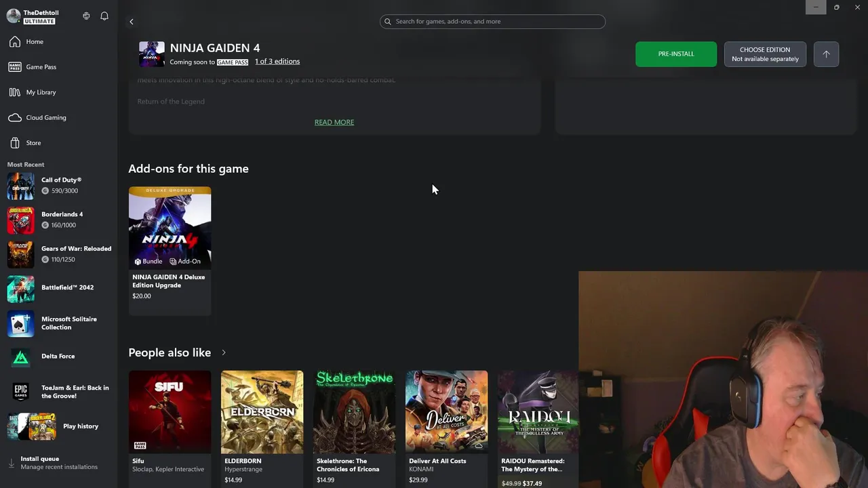Click Call of Duty gamerscore 590/3000
Image resolution: width=868 pixels, height=488 pixels.
click(61, 191)
